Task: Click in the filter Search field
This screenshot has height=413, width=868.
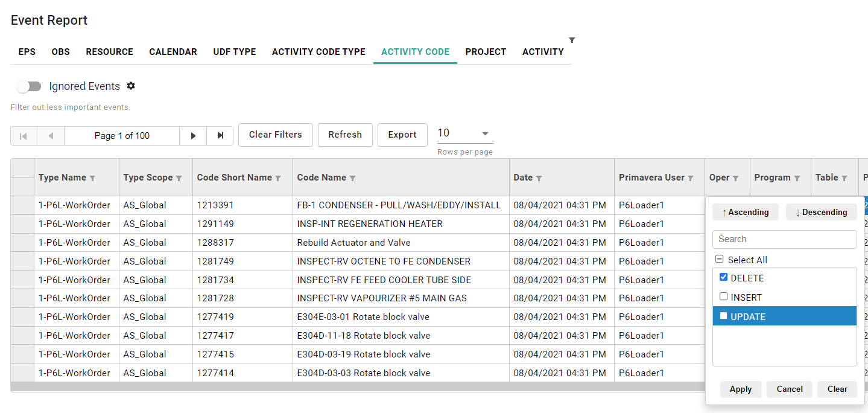Action: click(784, 239)
